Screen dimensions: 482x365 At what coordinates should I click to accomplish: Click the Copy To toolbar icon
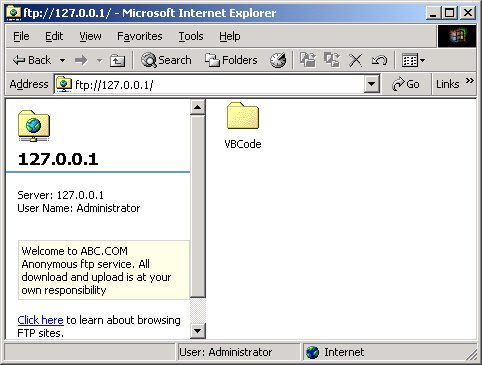click(x=332, y=60)
